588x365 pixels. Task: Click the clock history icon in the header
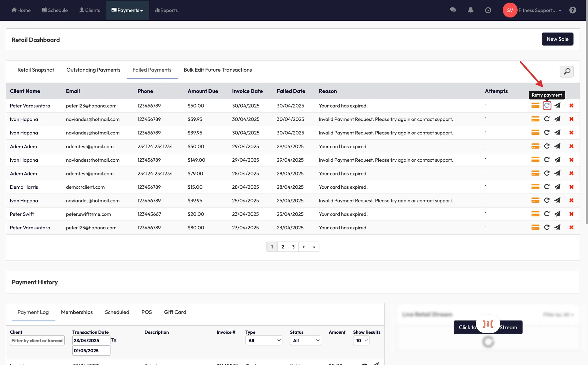pos(488,10)
